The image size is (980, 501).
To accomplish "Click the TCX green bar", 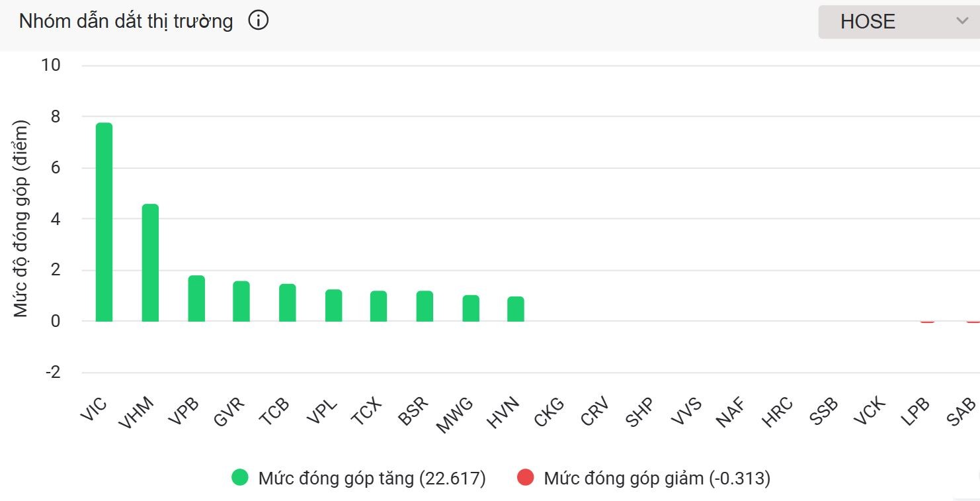I will (x=378, y=306).
